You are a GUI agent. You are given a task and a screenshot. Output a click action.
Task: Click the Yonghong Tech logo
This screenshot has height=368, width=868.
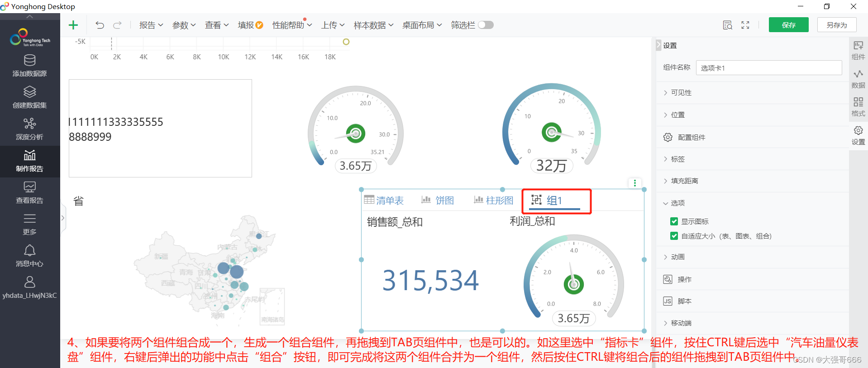(x=30, y=38)
